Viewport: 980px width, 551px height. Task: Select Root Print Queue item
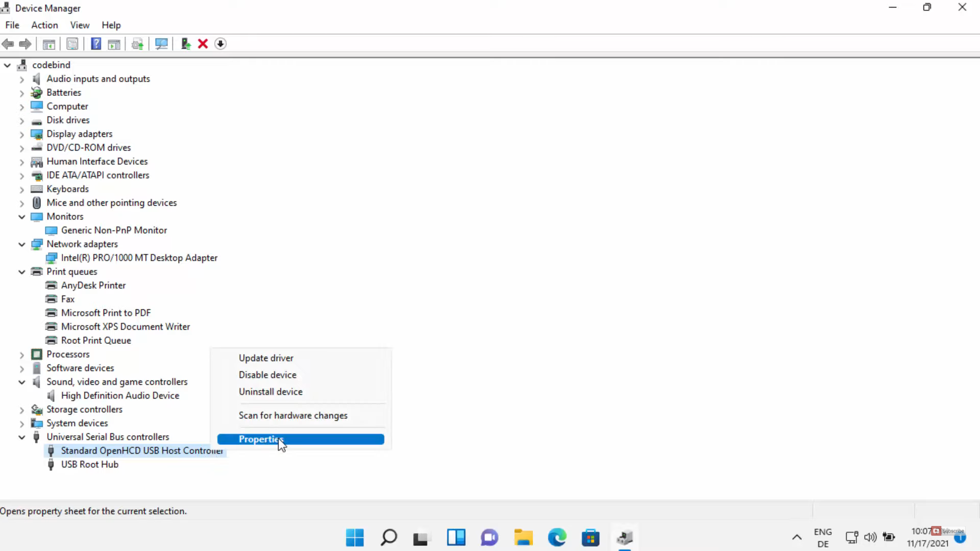[x=96, y=340]
